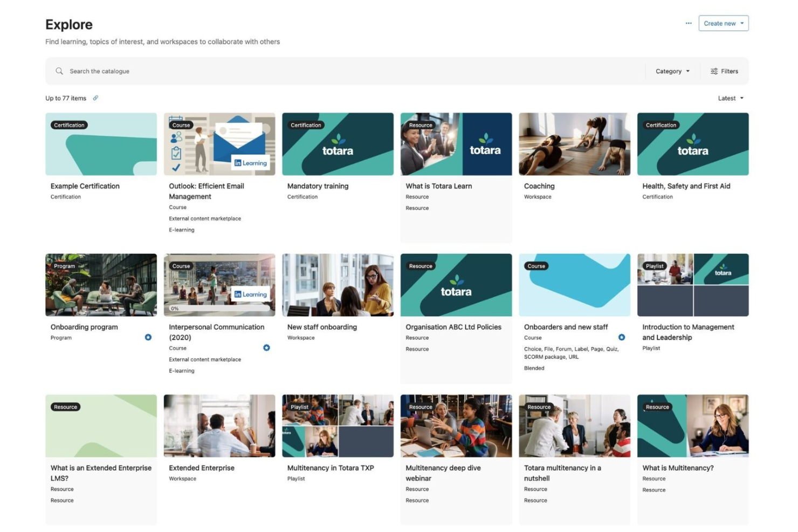Open the Latest sort order dropdown

click(731, 98)
